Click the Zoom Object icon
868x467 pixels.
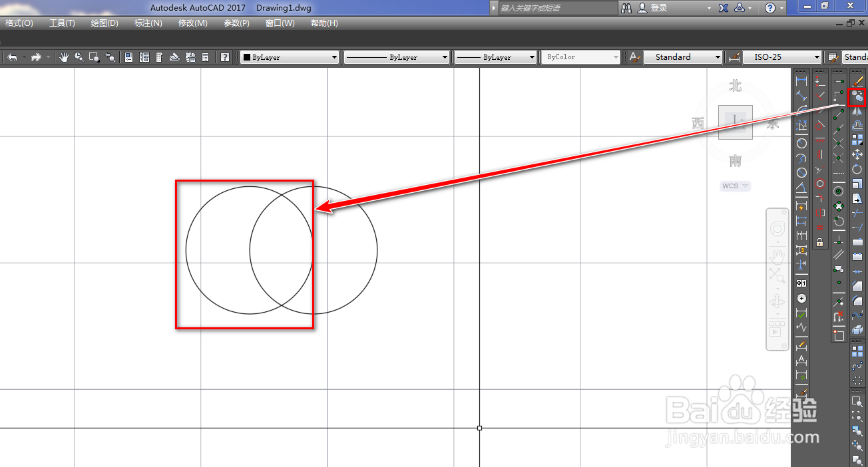pos(857,460)
